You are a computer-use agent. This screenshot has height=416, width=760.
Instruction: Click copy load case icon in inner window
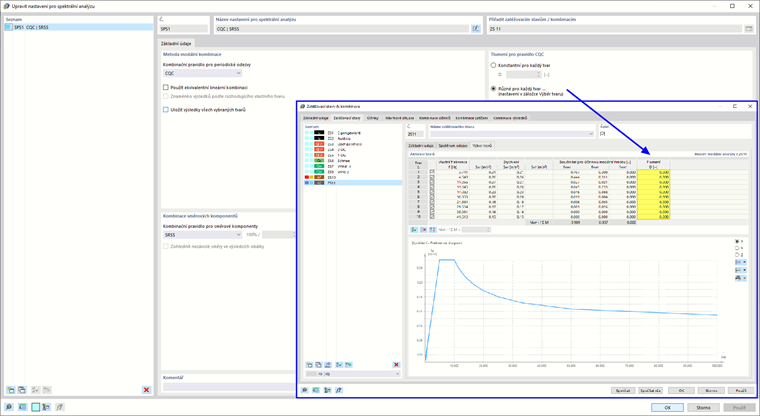[318, 365]
